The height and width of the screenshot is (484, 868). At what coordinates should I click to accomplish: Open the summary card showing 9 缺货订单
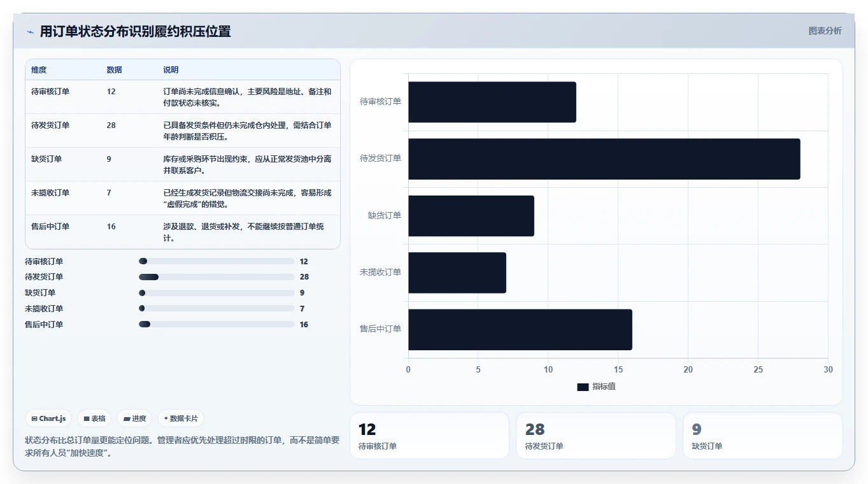coord(763,436)
